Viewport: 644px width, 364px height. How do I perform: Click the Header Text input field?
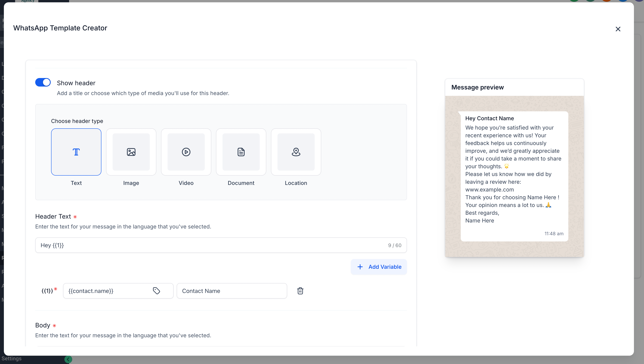click(210, 245)
